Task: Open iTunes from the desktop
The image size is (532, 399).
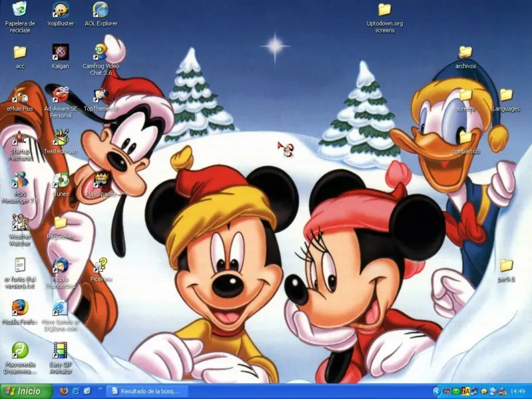Action: [x=61, y=186]
